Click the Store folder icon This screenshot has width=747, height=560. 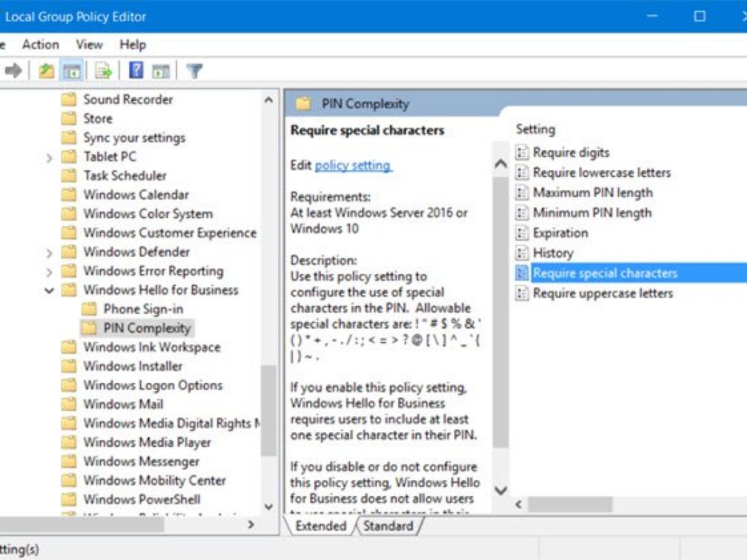click(69, 118)
